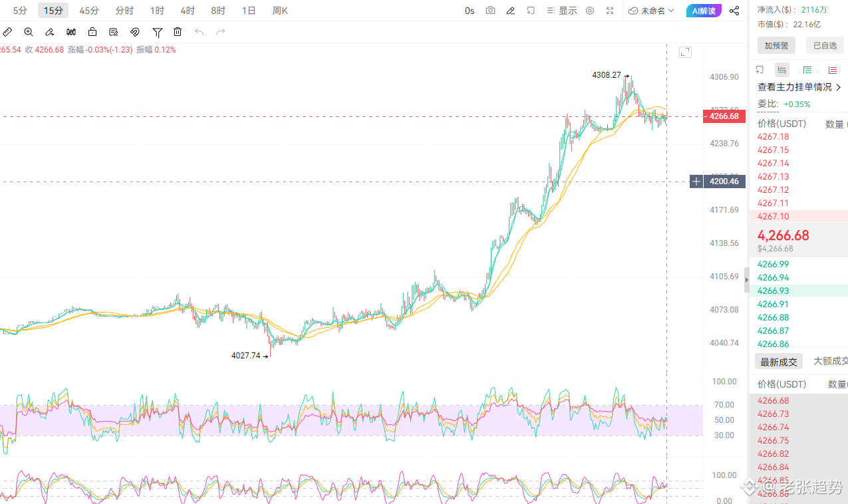Open 查看主力挂单情况 link
Image resolution: width=848 pixels, height=504 pixels.
point(799,87)
